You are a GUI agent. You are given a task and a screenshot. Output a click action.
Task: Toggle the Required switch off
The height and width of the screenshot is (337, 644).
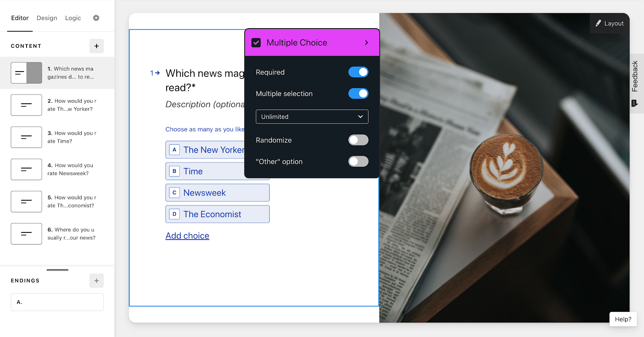[358, 72]
